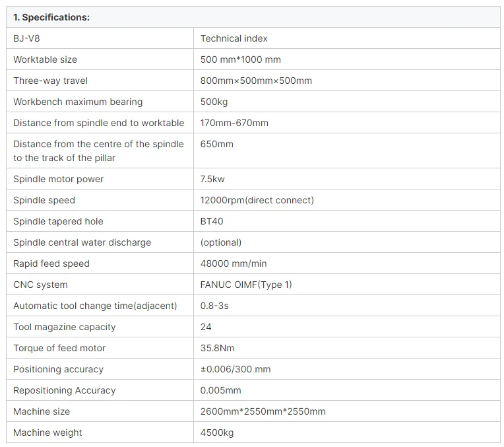
Task: Click the 'Spindle motor power' label
Action: click(x=59, y=179)
